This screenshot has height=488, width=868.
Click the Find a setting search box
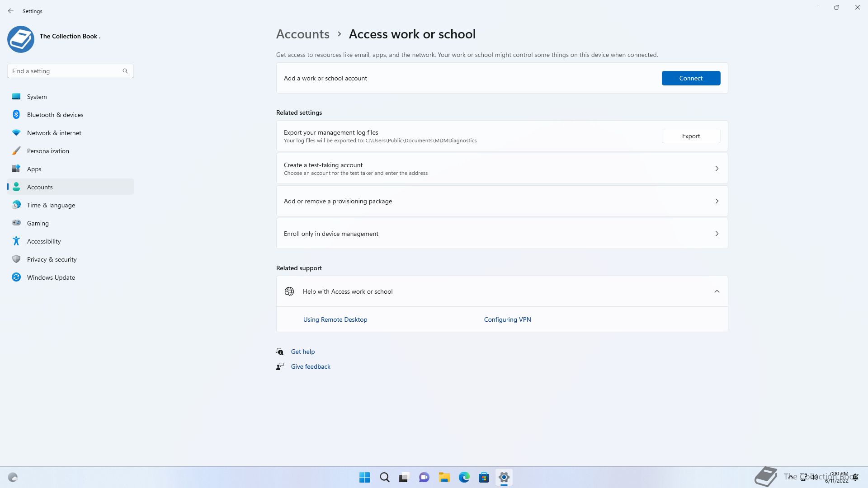[66, 71]
